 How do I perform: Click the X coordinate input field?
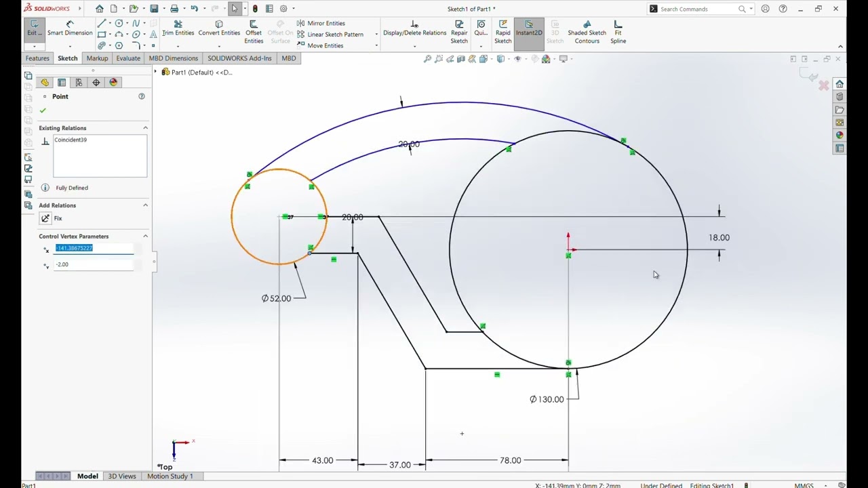pos(94,248)
